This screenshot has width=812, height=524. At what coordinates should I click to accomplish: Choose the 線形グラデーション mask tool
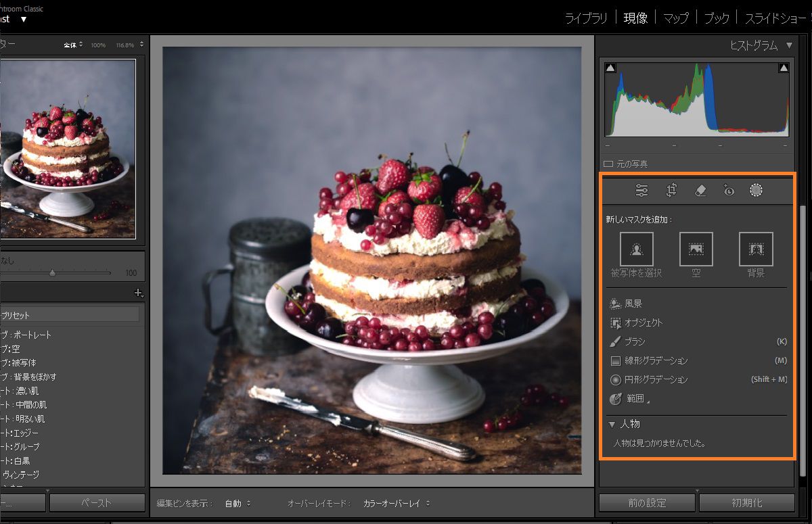[x=648, y=360]
